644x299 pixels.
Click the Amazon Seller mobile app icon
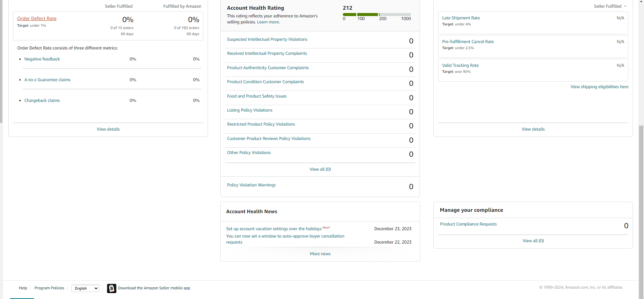click(x=112, y=288)
